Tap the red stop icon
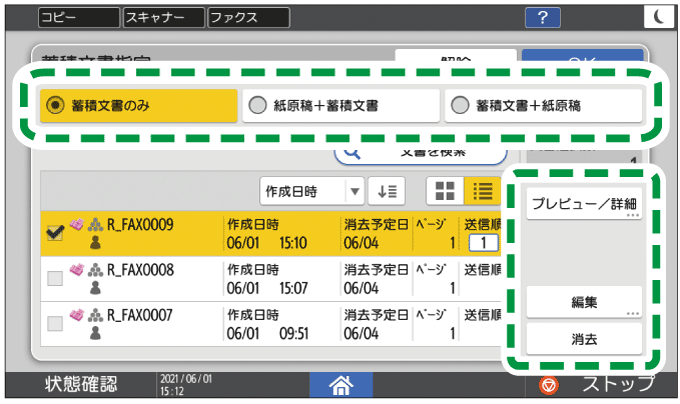Image resolution: width=680 pixels, height=404 pixels. click(x=549, y=385)
